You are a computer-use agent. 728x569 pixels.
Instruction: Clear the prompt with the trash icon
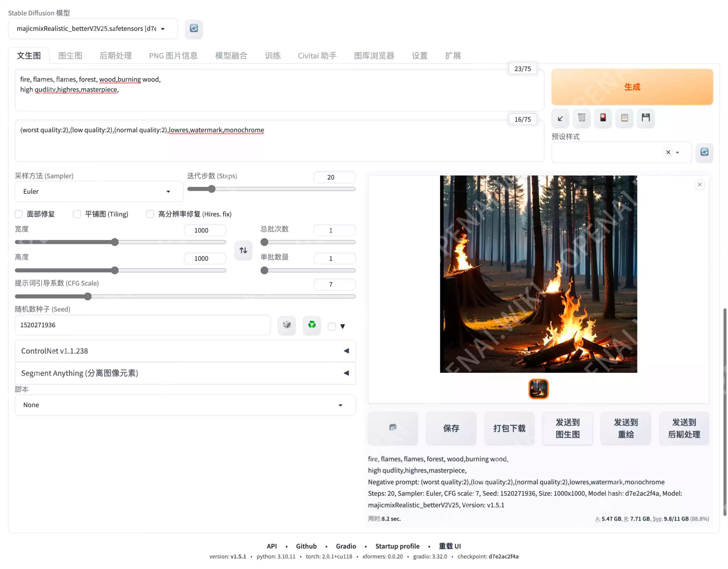point(582,118)
